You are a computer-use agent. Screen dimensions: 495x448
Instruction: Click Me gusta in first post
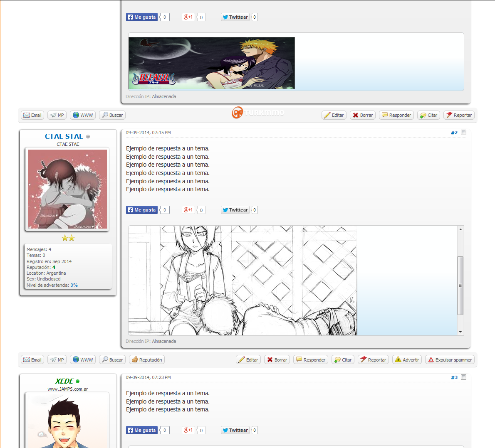tap(142, 17)
